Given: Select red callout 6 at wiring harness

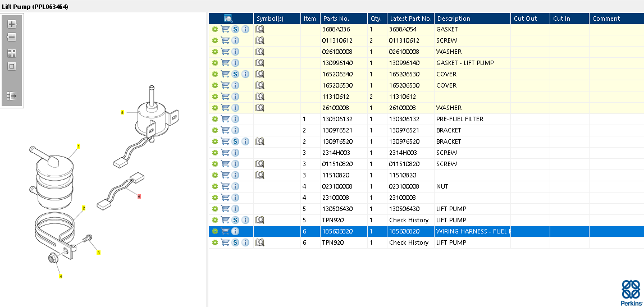Looking at the screenshot, I should coord(139,196).
